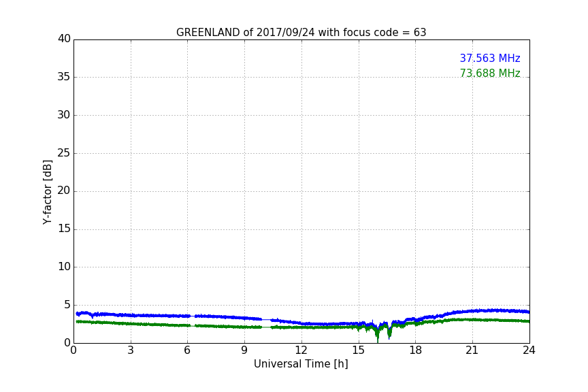Click the y-axis tick value 30
Screen dimensions: 588x392
coord(64,115)
